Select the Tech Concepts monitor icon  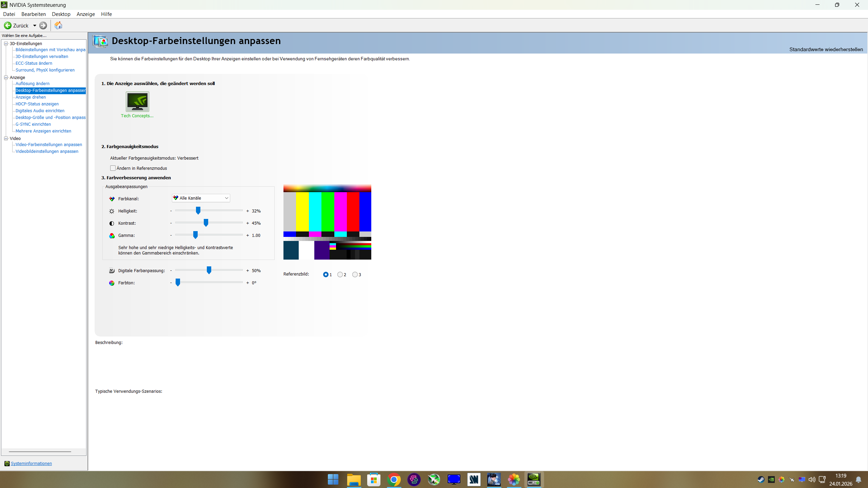click(x=137, y=102)
